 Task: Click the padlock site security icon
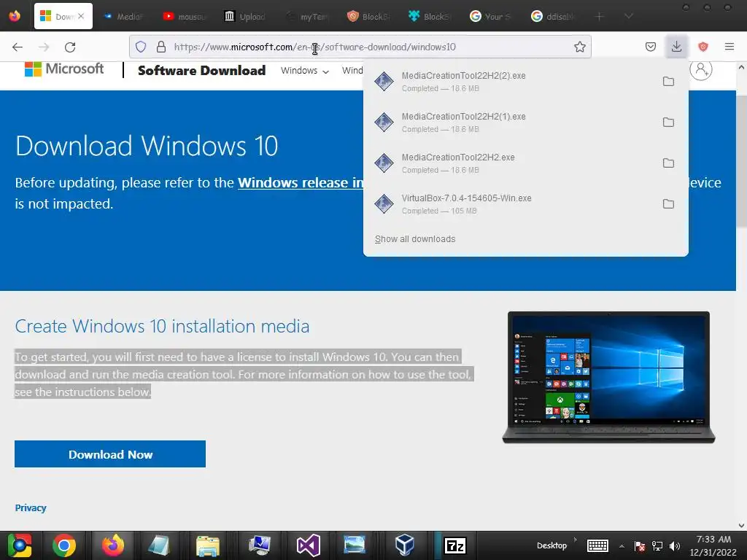click(x=161, y=47)
